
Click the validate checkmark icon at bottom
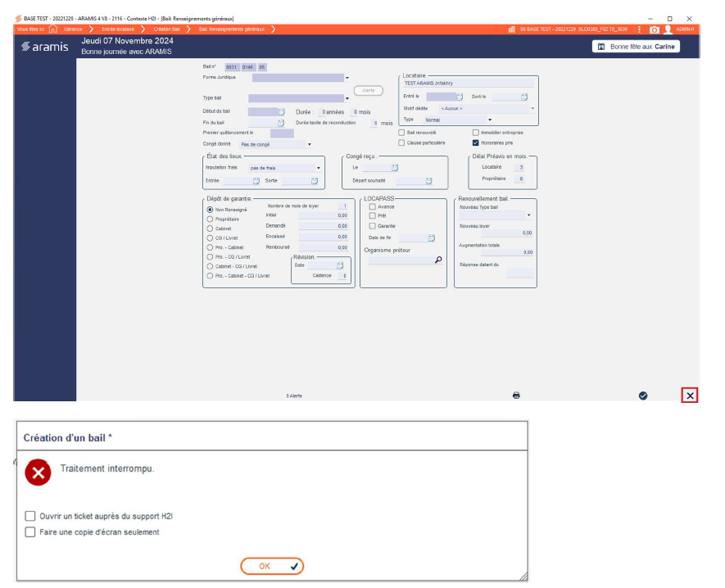(643, 396)
